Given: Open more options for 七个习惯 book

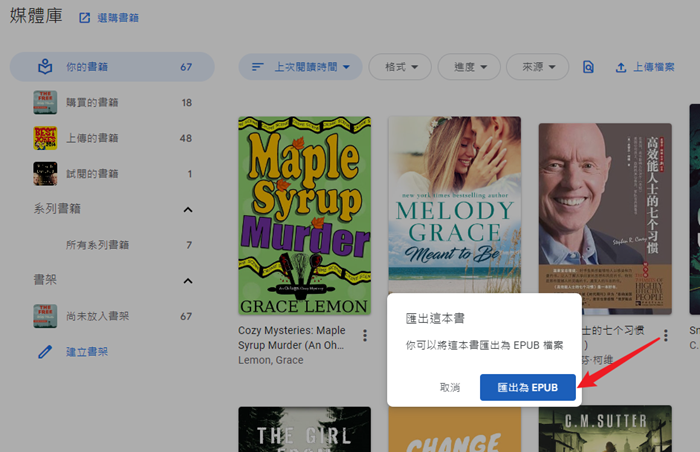Looking at the screenshot, I should tap(666, 335).
